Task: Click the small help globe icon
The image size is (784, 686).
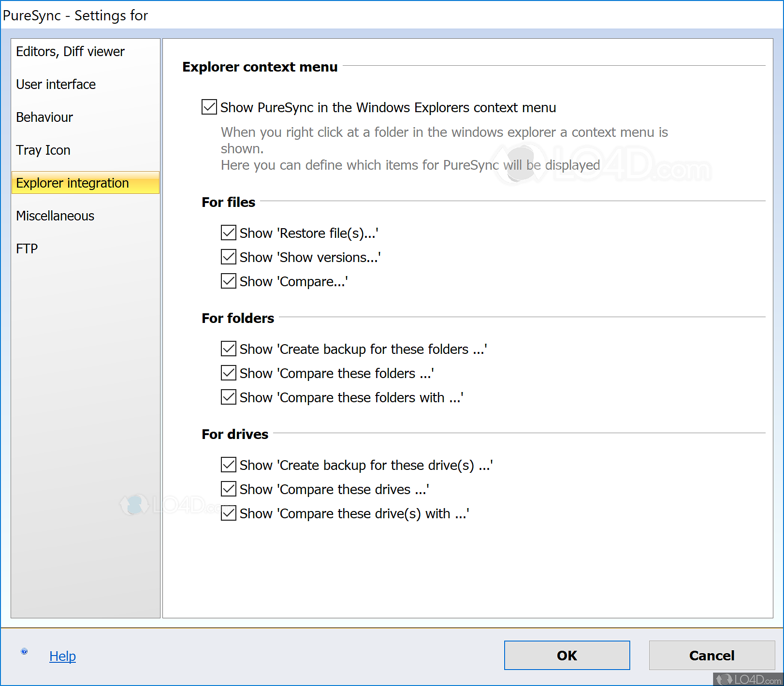Action: point(24,651)
